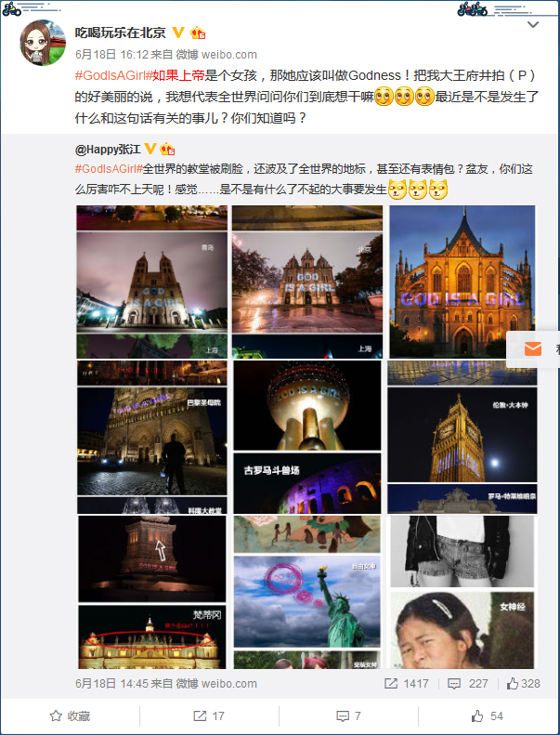Open the 6月18日 14:45 original post timestamp
The width and height of the screenshot is (560, 735).
point(112,684)
